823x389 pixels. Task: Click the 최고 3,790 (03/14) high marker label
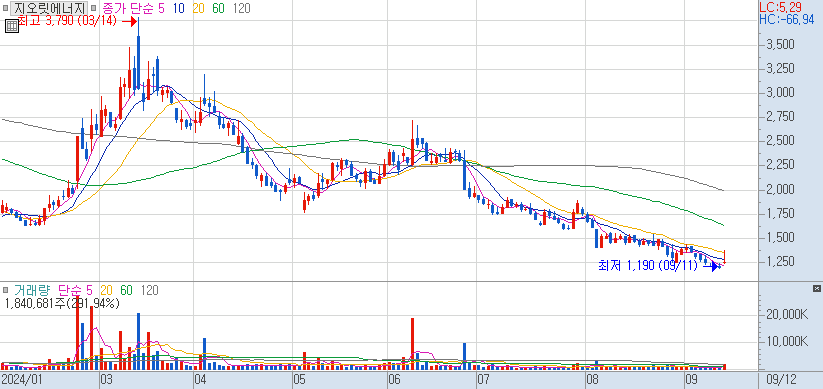(x=67, y=22)
